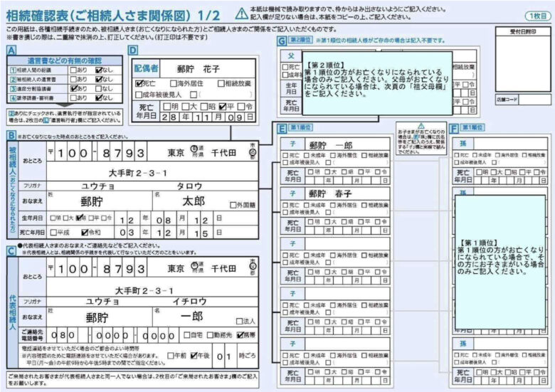Check the spouse's 海外居住 box
This screenshot has width=555, height=392.
(173, 83)
